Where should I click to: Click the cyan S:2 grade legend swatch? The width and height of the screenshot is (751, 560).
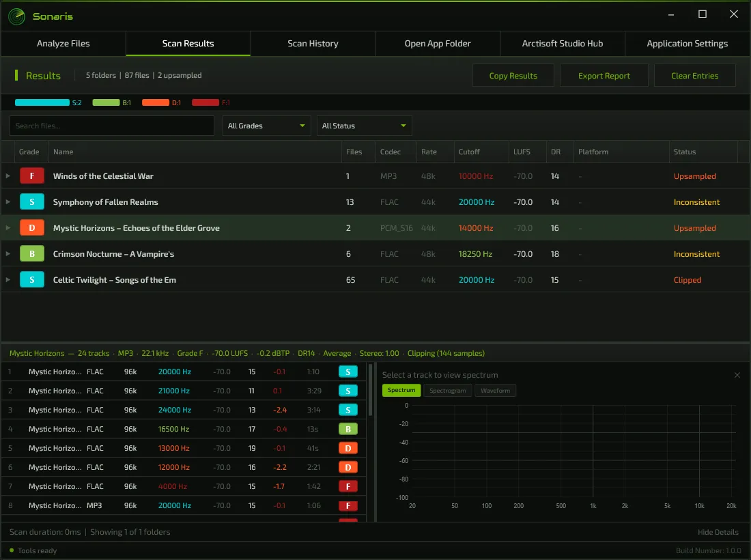[42, 102]
